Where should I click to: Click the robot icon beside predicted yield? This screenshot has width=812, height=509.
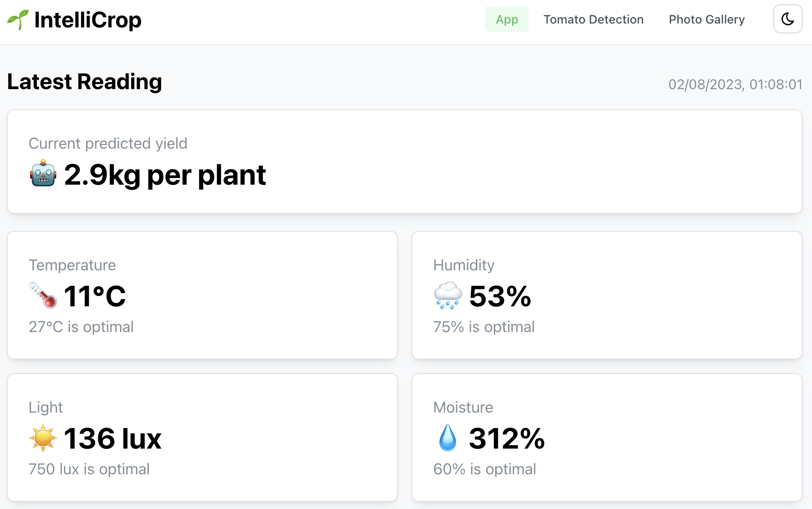click(x=42, y=174)
